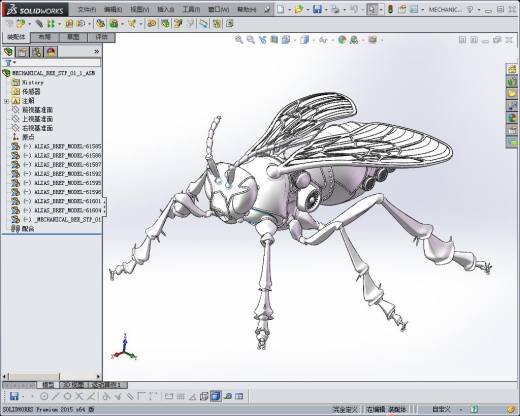Open the DisplayManager appearance sphere icon
The width and height of the screenshot is (520, 416).
[x=51, y=52]
